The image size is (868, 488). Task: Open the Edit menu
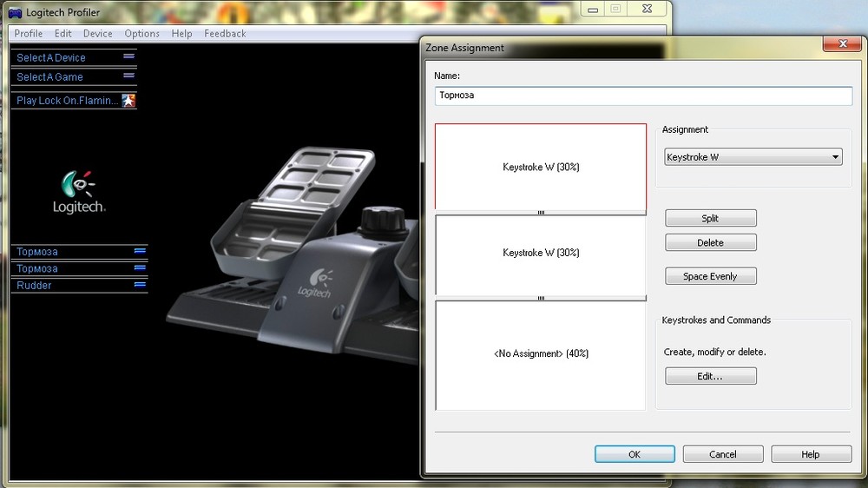tap(63, 33)
